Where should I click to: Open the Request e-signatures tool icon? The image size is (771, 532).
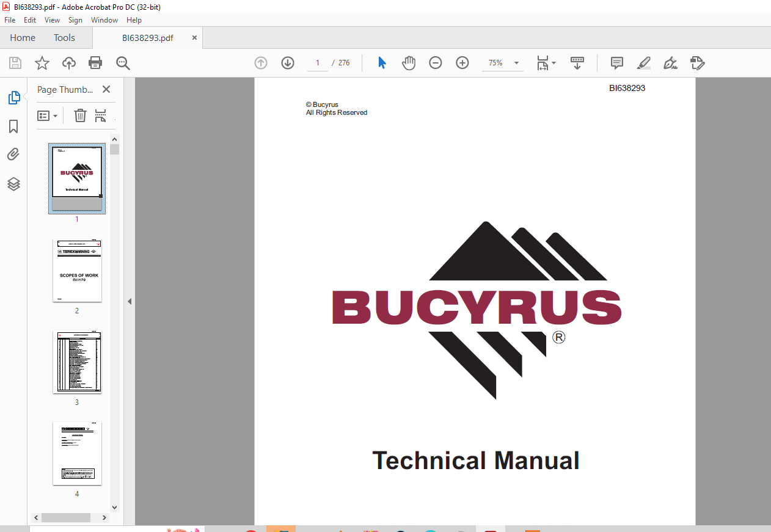[x=698, y=63]
